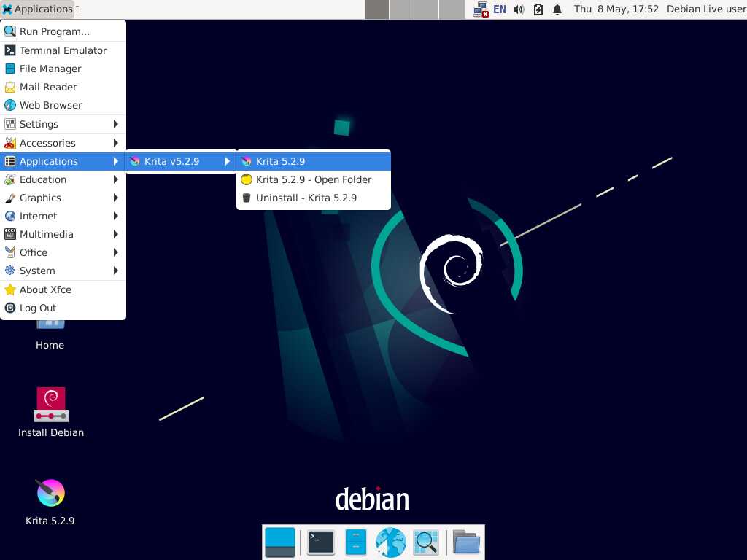Click the Accessories scissors icon
747x560 pixels.
(10, 143)
